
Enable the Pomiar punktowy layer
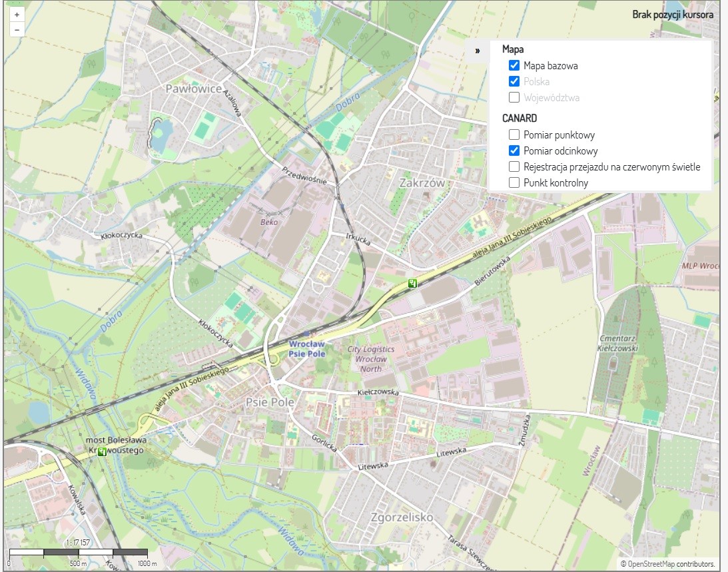pyautogui.click(x=514, y=135)
